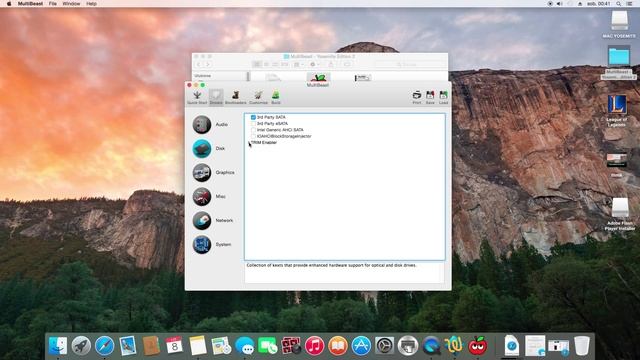Open Launchpad from the Dock
This screenshot has height=360, width=640.
click(81, 346)
